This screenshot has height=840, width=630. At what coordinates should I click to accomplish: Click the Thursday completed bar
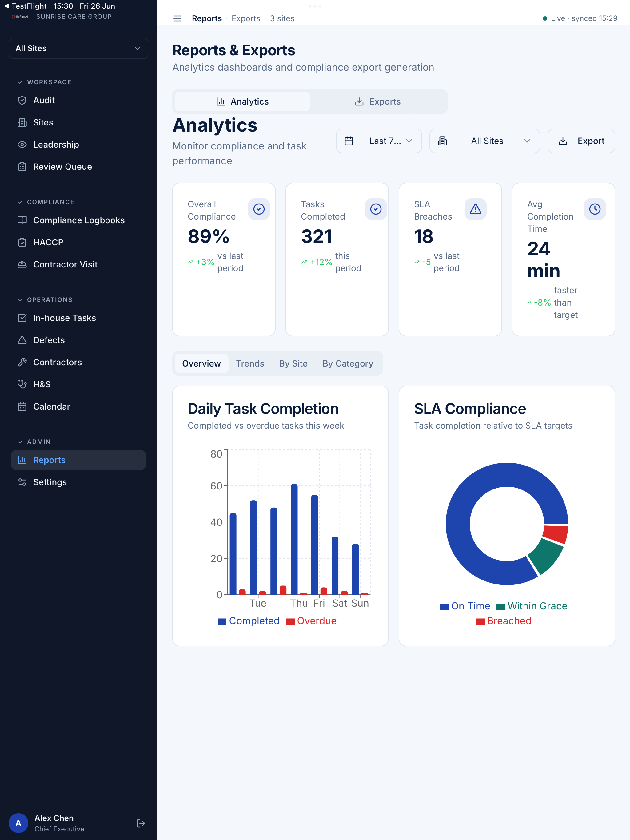pos(294,539)
